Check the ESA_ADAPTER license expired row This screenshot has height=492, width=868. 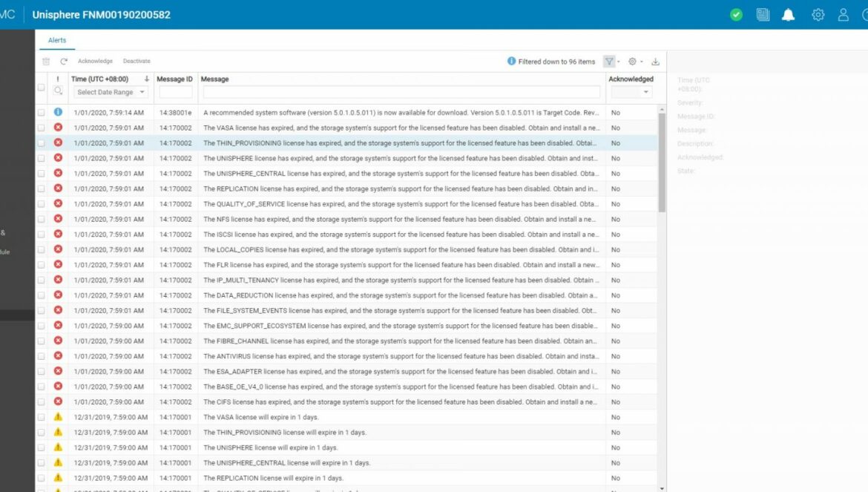pyautogui.click(x=41, y=371)
